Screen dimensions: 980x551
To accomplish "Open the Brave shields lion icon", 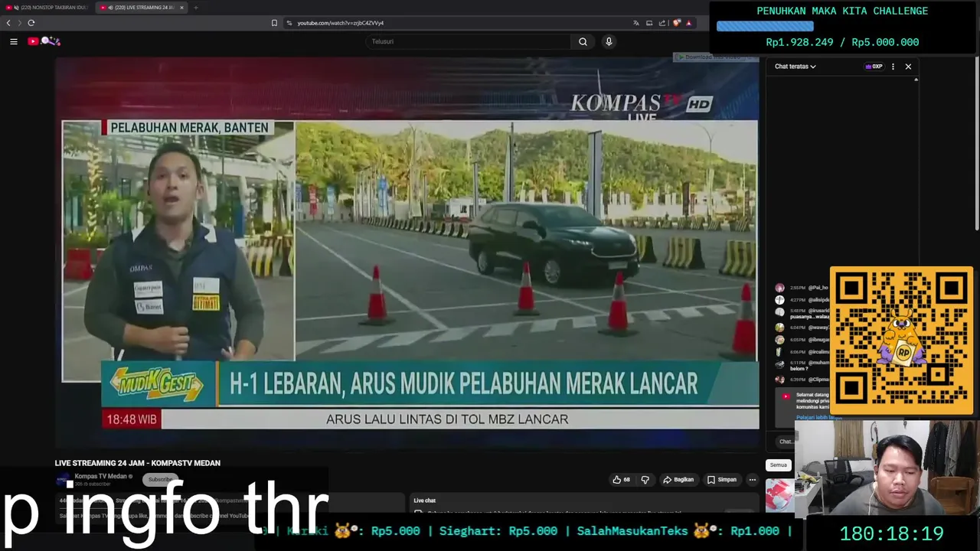I will coord(676,23).
